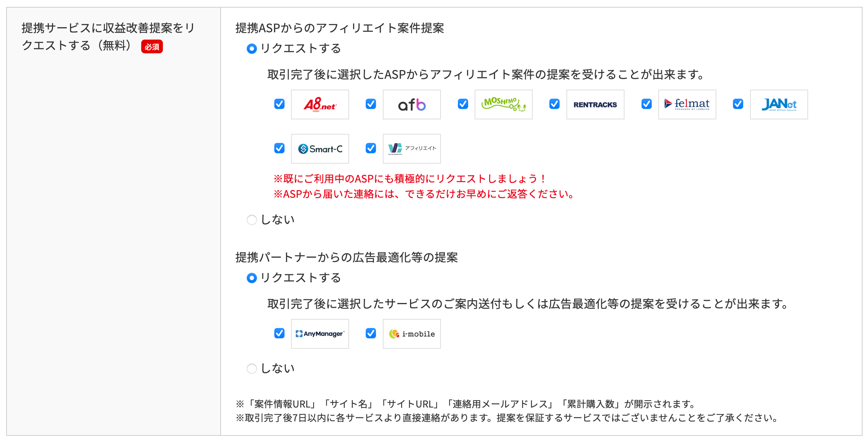Click the afb logo
Screen dimensions: 868x442
point(412,105)
